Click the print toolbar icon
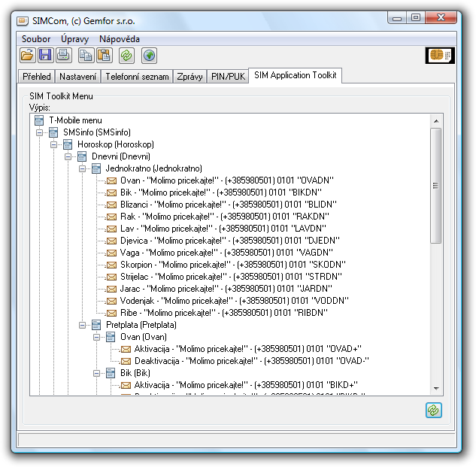 point(63,55)
